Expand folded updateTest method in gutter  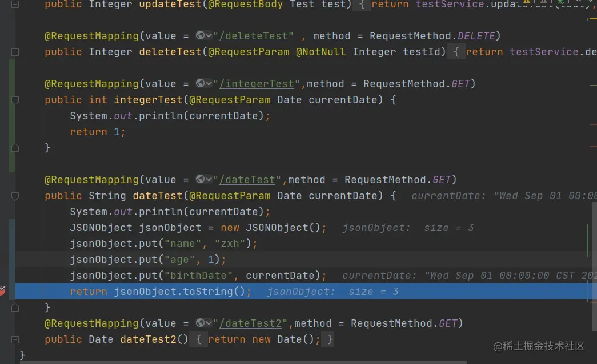tap(15, 4)
